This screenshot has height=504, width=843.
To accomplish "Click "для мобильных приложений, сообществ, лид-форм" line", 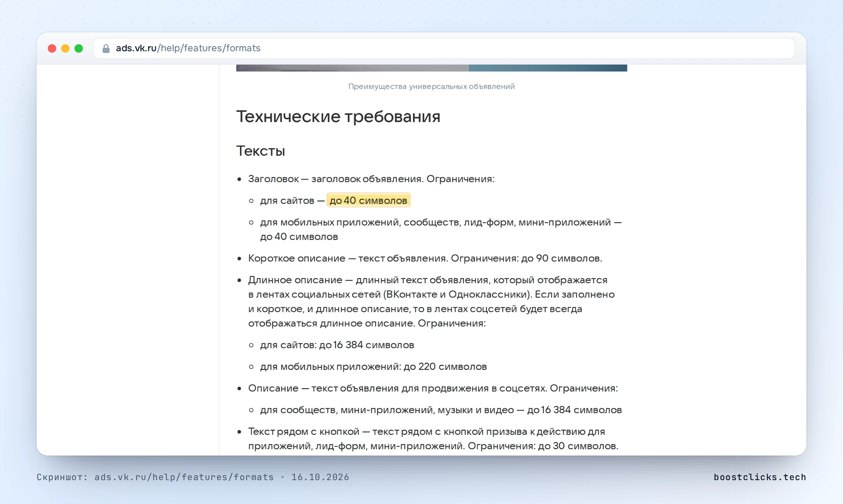I will (441, 230).
